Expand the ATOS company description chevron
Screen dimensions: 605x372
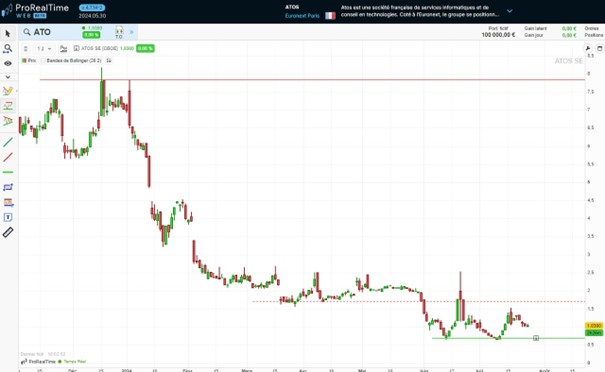click(509, 11)
